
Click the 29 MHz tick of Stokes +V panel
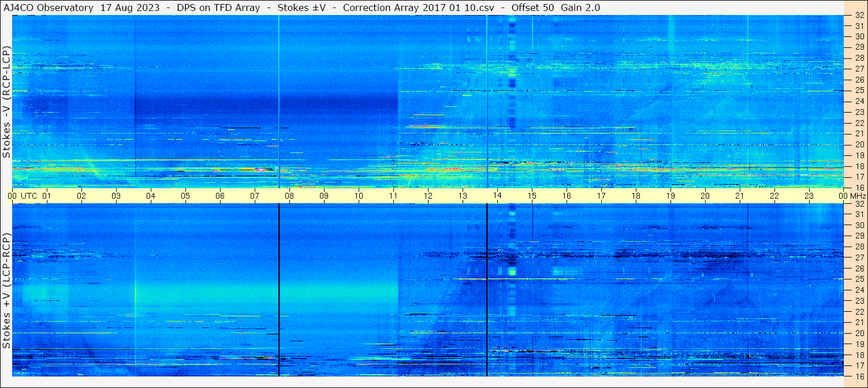[x=859, y=236]
